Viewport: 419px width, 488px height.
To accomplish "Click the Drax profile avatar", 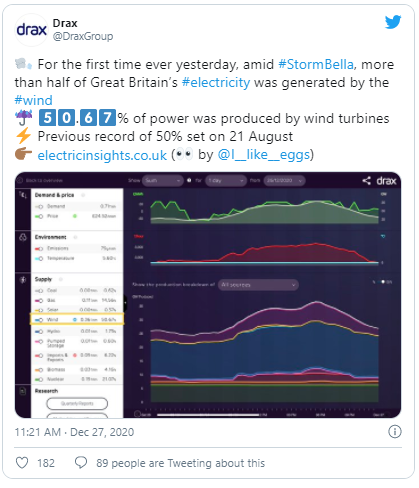I will [x=31, y=30].
